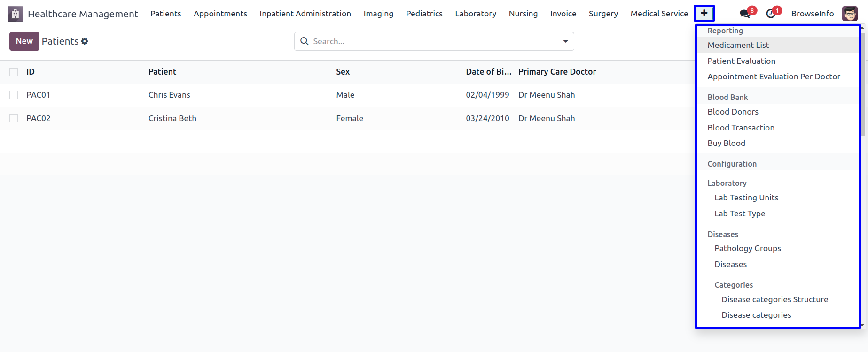
Task: Open the PAC01 record ID cell
Action: 39,95
